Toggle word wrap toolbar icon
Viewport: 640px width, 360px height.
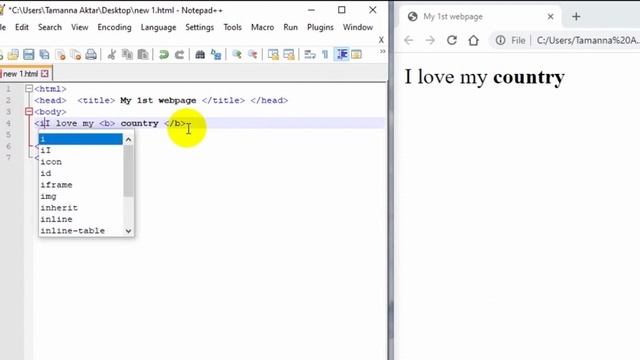coord(310,54)
